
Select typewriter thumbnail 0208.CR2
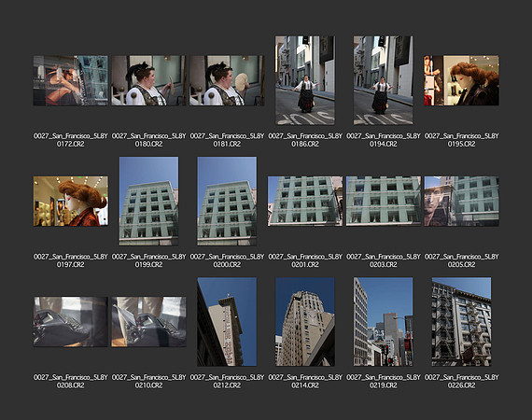tap(71, 322)
